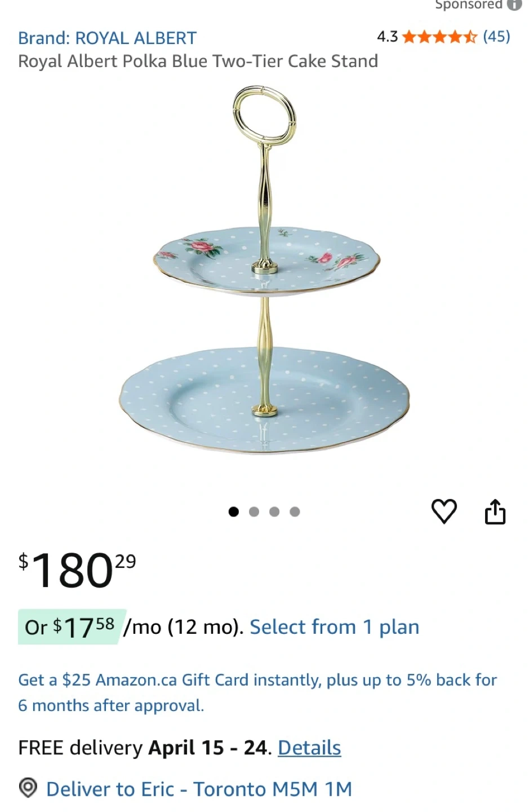Select the first image carousel dot
The height and width of the screenshot is (812, 529).
tap(234, 511)
